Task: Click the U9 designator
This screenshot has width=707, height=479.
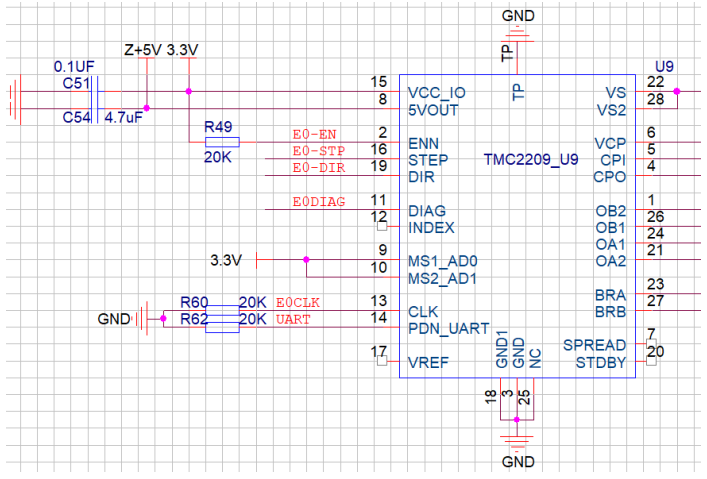Action: coord(664,67)
